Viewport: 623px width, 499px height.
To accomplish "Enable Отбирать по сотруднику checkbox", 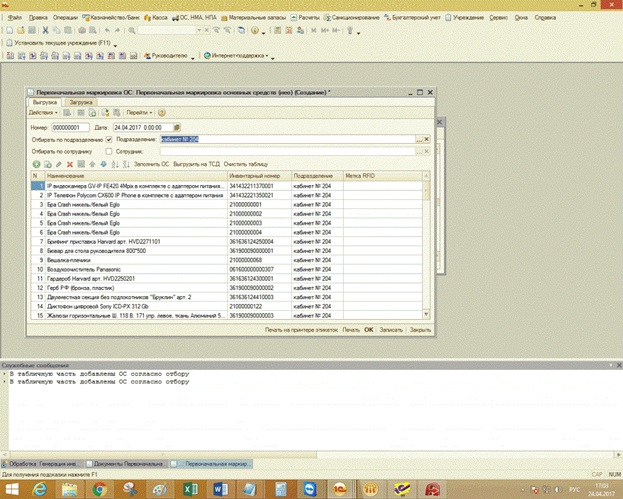I will 109,151.
